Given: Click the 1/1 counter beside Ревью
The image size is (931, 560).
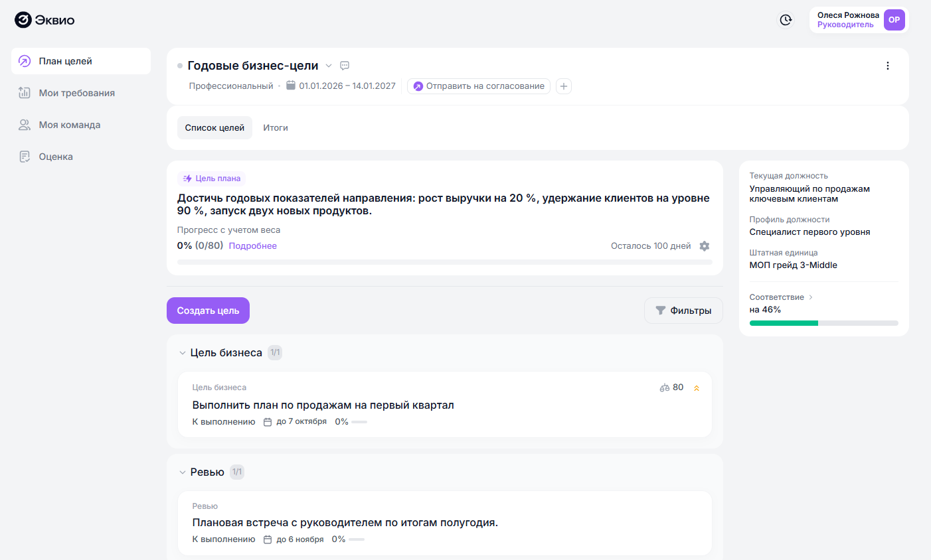Looking at the screenshot, I should tap(237, 472).
